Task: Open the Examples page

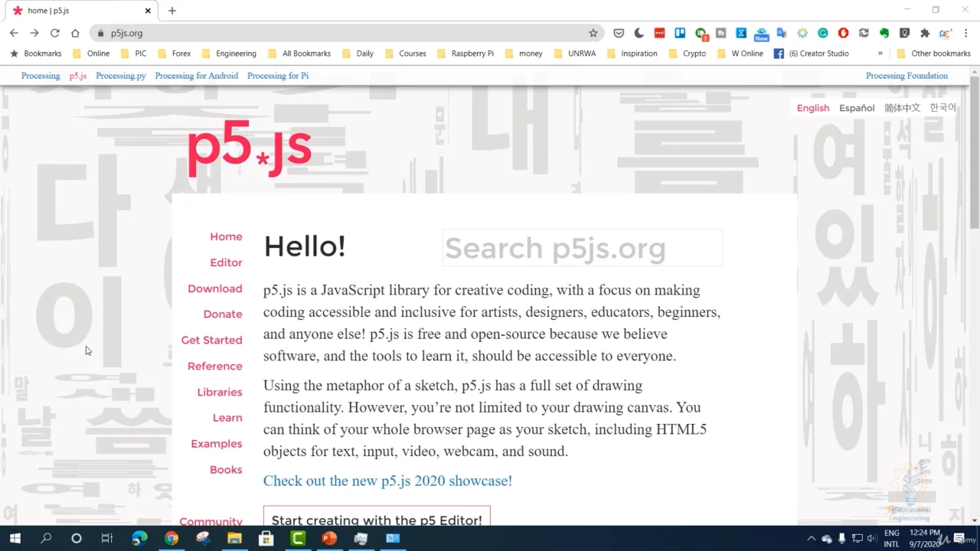Action: (x=217, y=444)
